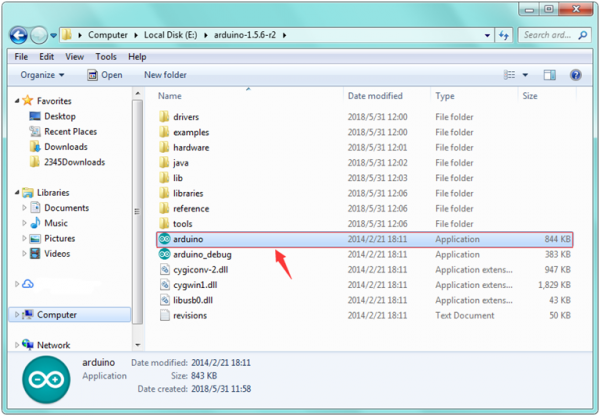Select the reference folder icon

point(164,208)
